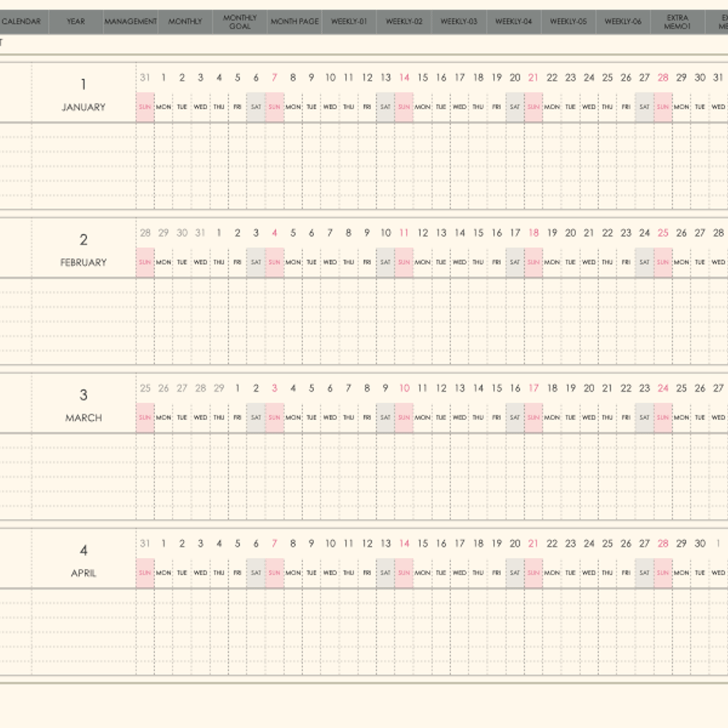Screen dimensions: 728x728
Task: Click date 15 in the January row
Action: [x=423, y=78]
